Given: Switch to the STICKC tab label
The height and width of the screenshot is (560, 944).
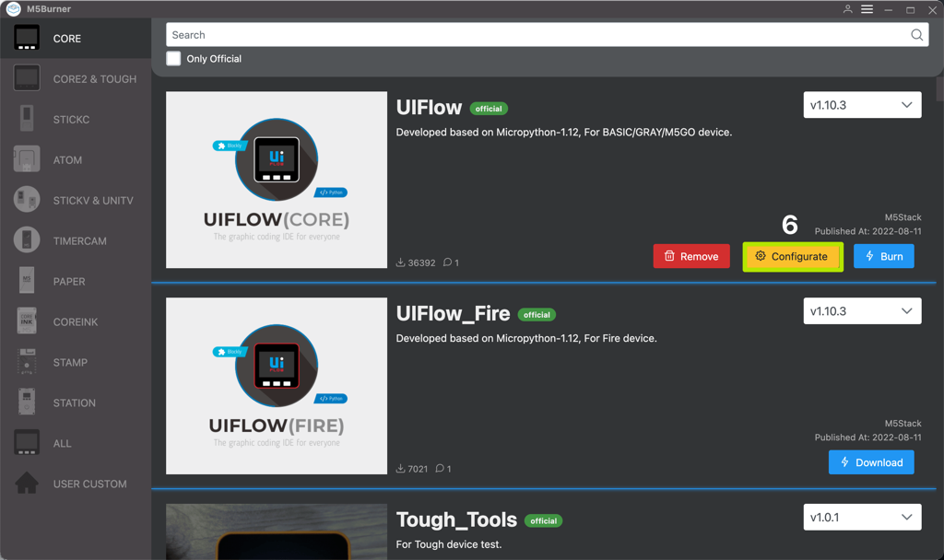Looking at the screenshot, I should pos(71,119).
